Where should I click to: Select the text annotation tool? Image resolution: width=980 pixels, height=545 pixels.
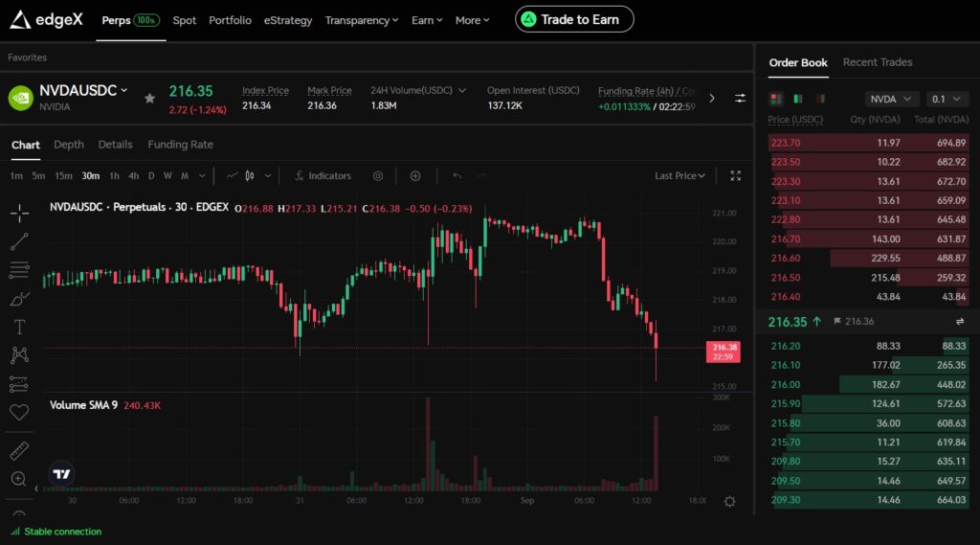pos(19,327)
